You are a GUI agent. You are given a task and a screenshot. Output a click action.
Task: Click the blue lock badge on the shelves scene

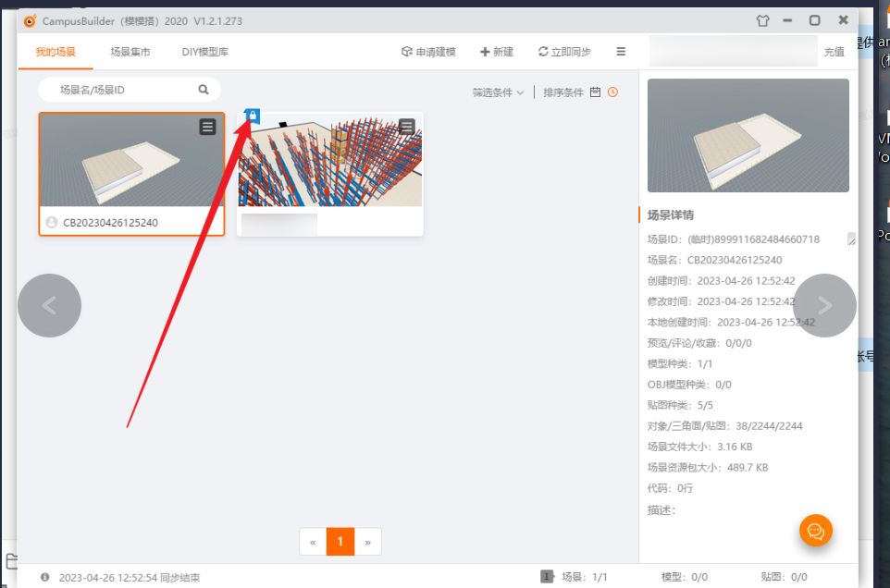[253, 116]
